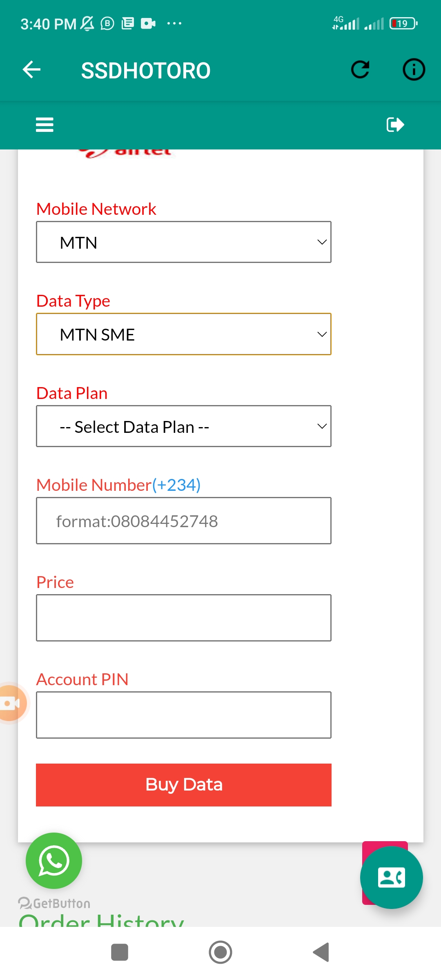Tap the three-dots overflow in status bar
The height and width of the screenshot is (980, 441).
[x=174, y=23]
